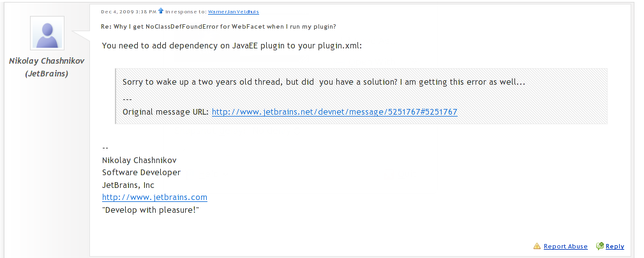Click the Re: NoClassDefFoundError subject line

(218, 27)
